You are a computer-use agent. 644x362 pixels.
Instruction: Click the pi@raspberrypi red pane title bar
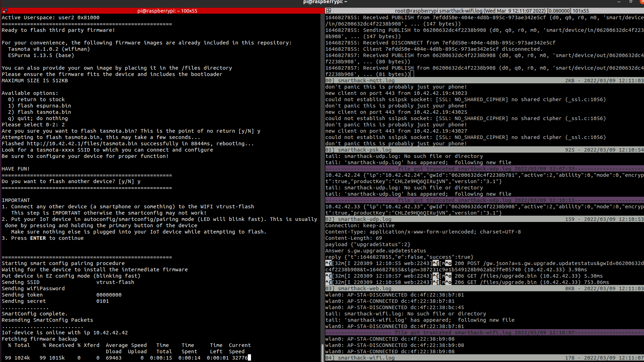(167, 11)
